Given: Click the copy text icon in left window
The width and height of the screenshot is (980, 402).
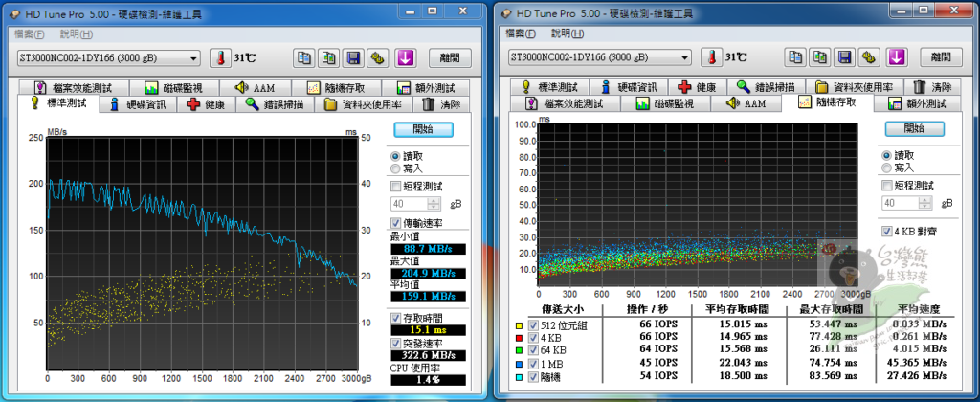Looking at the screenshot, I should tap(302, 57).
